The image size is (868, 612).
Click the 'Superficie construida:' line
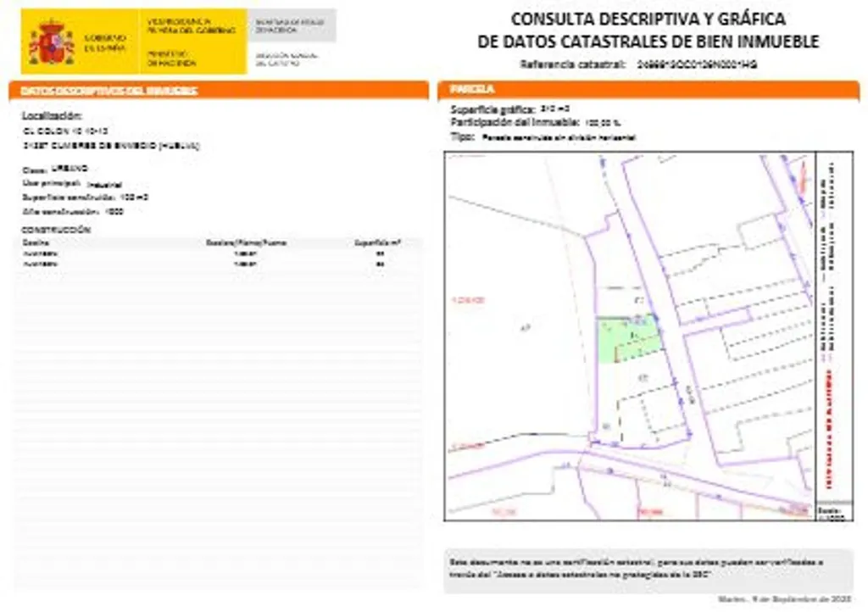(x=86, y=198)
